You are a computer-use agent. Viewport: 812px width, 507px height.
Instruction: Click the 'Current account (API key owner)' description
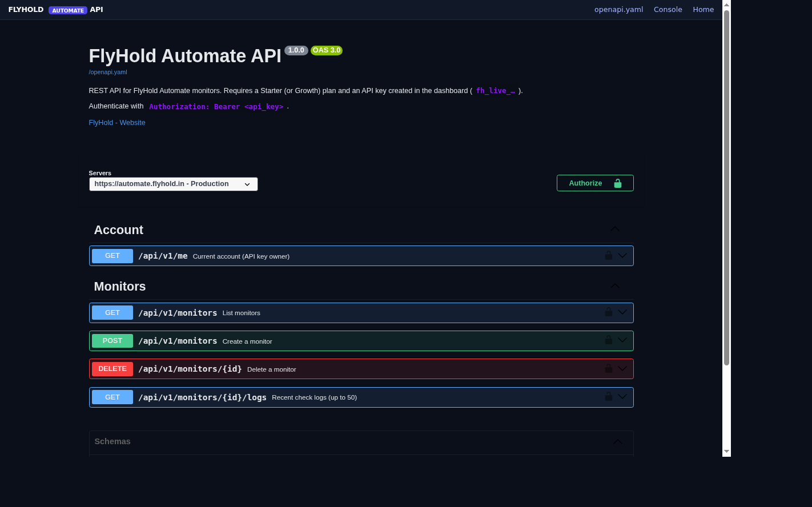[x=241, y=256]
